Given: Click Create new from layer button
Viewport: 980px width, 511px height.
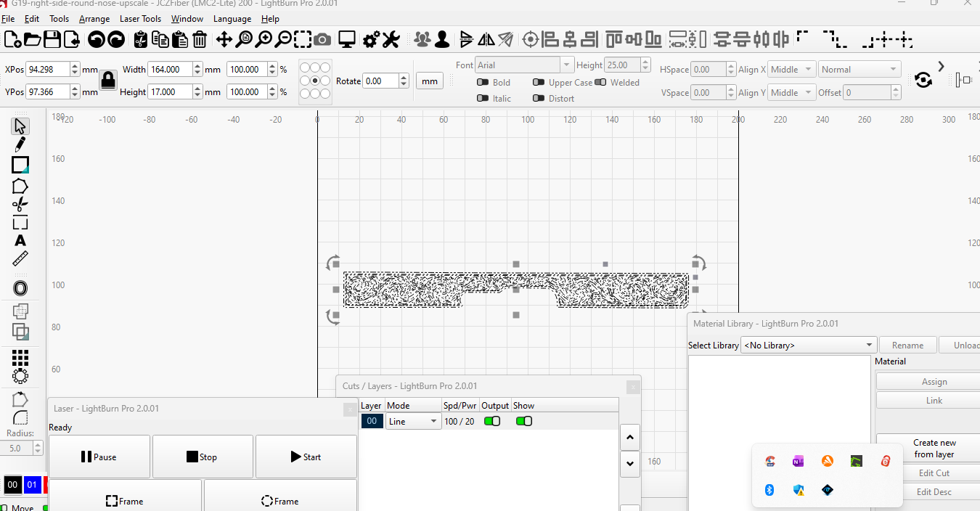Looking at the screenshot, I should point(934,449).
